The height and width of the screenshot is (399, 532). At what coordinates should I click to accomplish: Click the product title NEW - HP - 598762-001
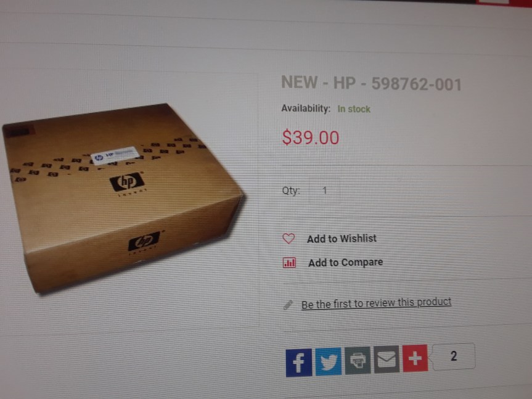pos(372,83)
